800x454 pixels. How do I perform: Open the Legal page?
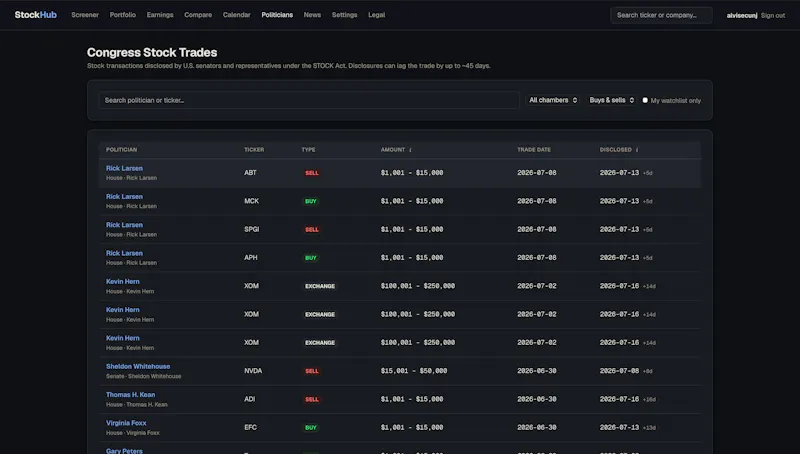coord(377,15)
